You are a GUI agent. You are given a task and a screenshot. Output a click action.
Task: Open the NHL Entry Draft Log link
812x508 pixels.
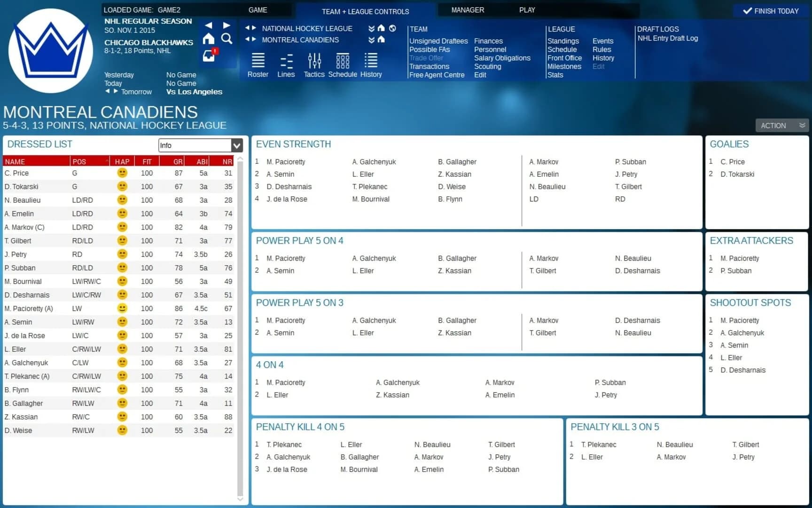668,38
